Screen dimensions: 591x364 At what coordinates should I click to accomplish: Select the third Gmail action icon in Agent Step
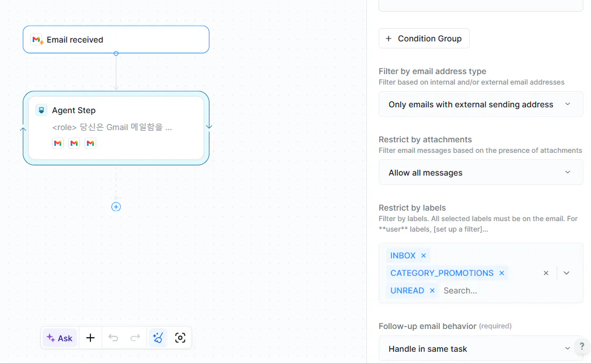[90, 143]
